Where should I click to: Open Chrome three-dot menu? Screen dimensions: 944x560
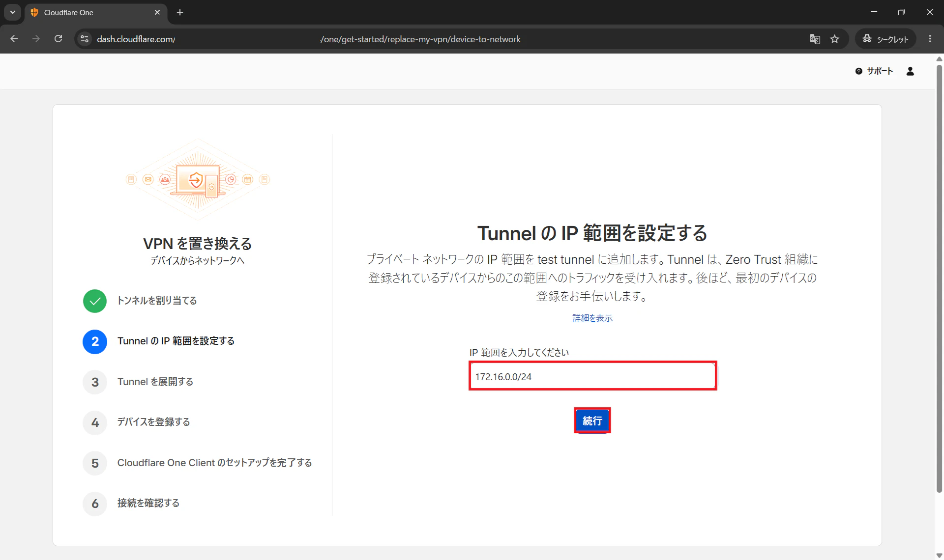point(930,39)
